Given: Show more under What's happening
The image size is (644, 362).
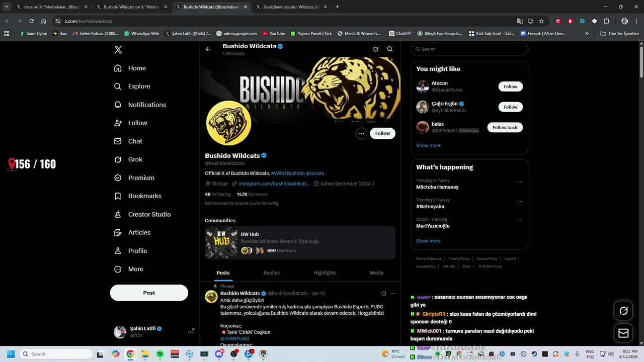Looking at the screenshot, I should (428, 241).
